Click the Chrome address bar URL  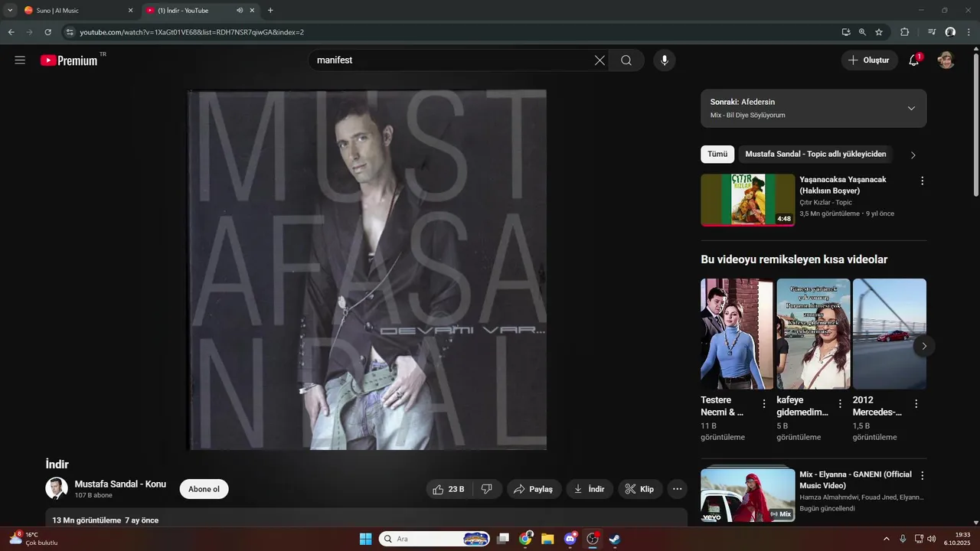pyautogui.click(x=192, y=32)
